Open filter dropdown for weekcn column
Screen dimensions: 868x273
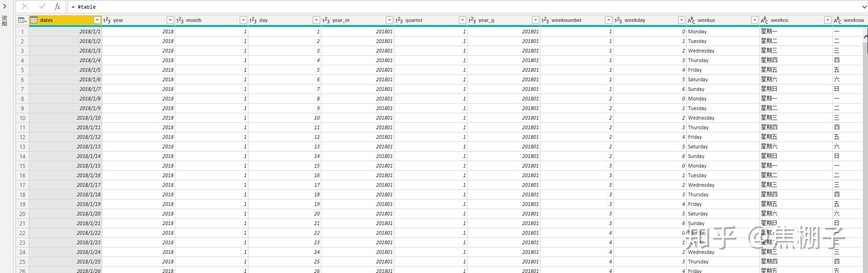click(827, 20)
